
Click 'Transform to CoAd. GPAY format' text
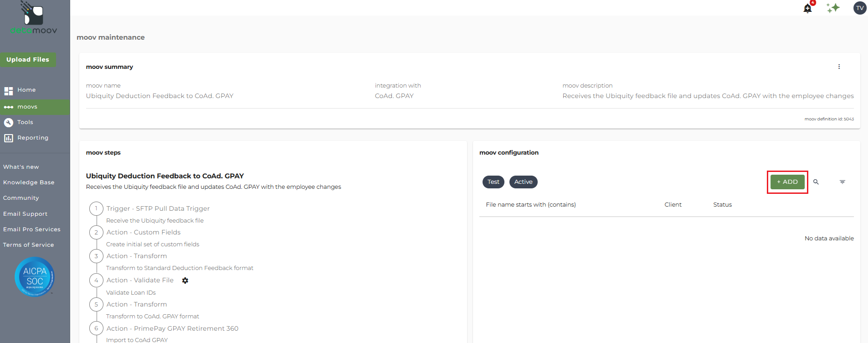(x=153, y=317)
